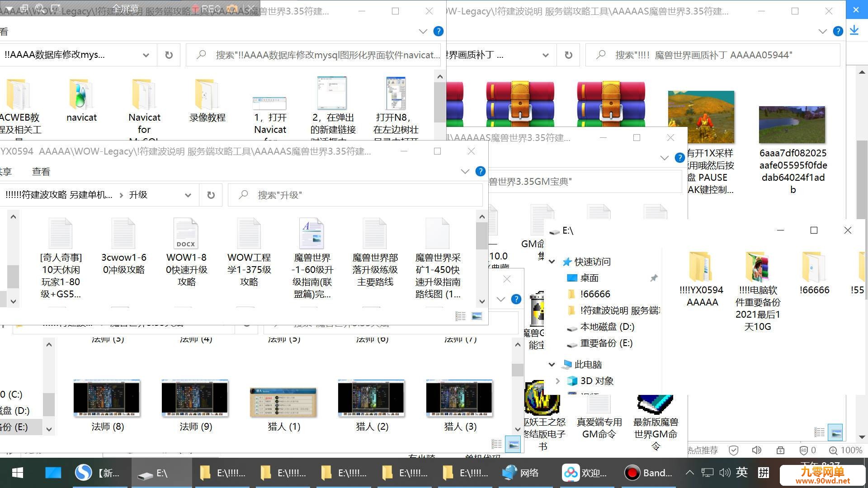This screenshot has width=868, height=488.
Task: Open 网络 taskbar item
Action: (521, 473)
